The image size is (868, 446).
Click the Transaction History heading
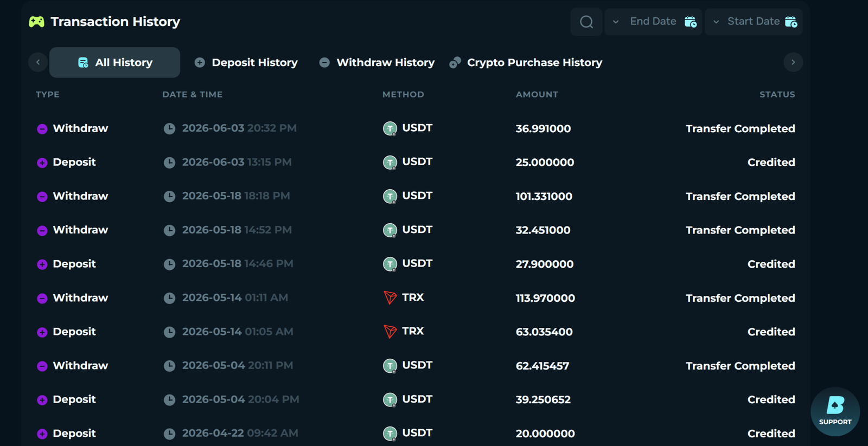pyautogui.click(x=116, y=22)
